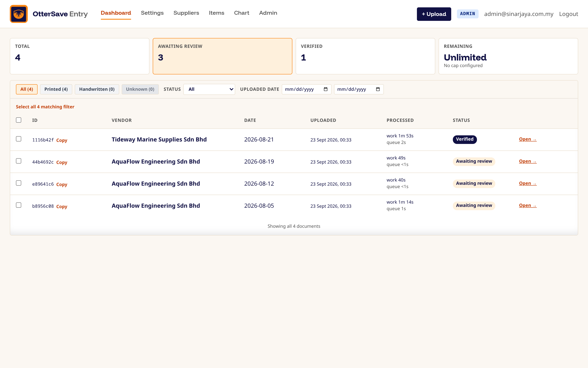Image resolution: width=588 pixels, height=368 pixels.
Task: Click the 'work 1m 53s' processed value
Action: coord(400,136)
